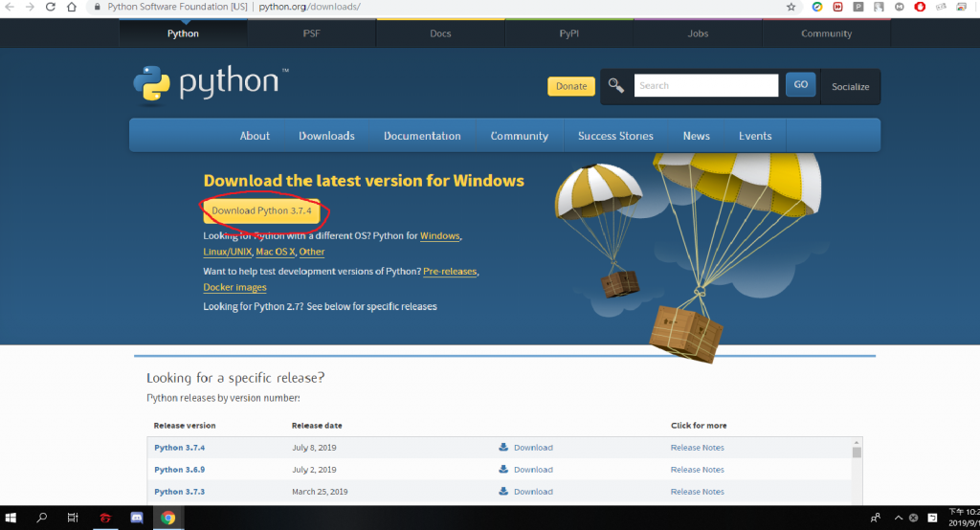Click the taskbar clock and date

(964, 518)
